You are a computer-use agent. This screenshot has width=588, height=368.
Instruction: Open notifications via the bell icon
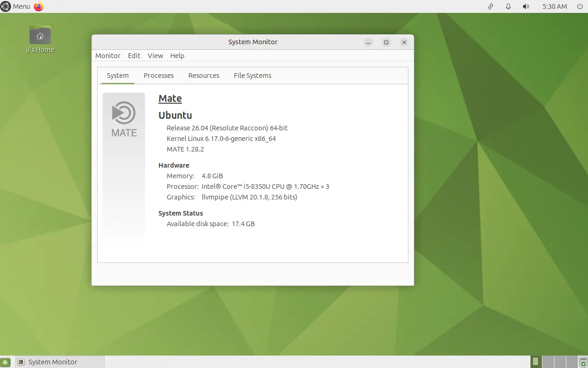(508, 6)
